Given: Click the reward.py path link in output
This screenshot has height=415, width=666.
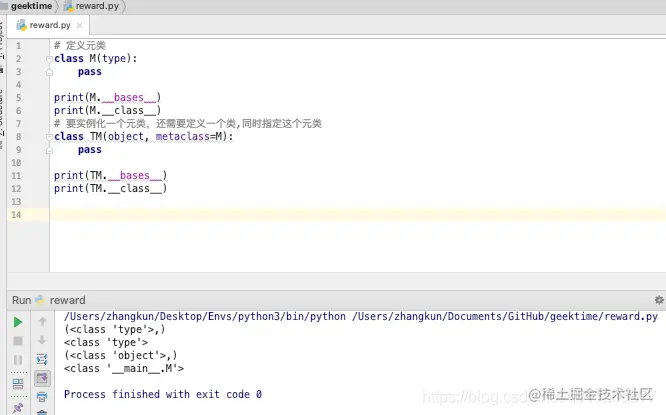Looking at the screenshot, I should tap(505, 316).
